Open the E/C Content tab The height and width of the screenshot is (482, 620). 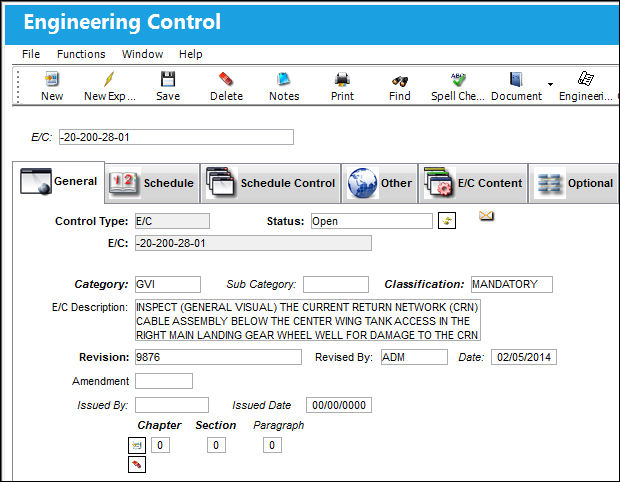click(x=473, y=183)
